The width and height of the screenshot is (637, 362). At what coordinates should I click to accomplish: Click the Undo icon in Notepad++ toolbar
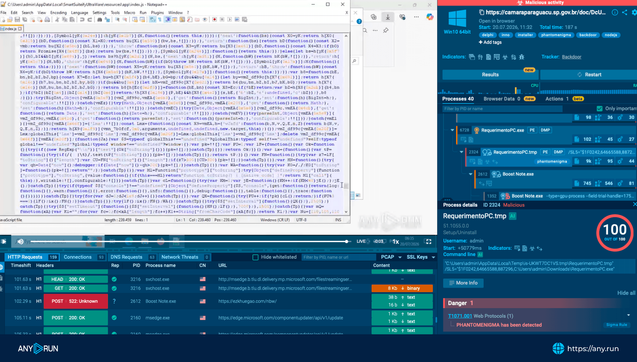coord(82,19)
